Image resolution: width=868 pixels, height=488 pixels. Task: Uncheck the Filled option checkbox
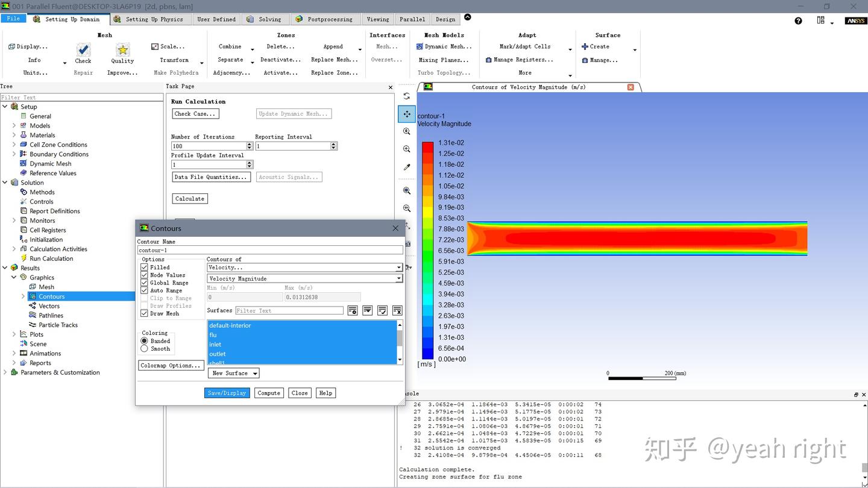tap(144, 267)
